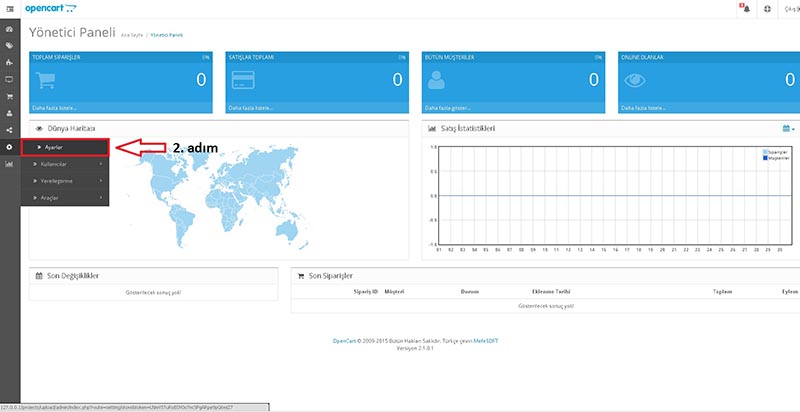Open calendar range dropdown in Satış İstatistikleri
The width and height of the screenshot is (800, 412).
pyautogui.click(x=788, y=128)
